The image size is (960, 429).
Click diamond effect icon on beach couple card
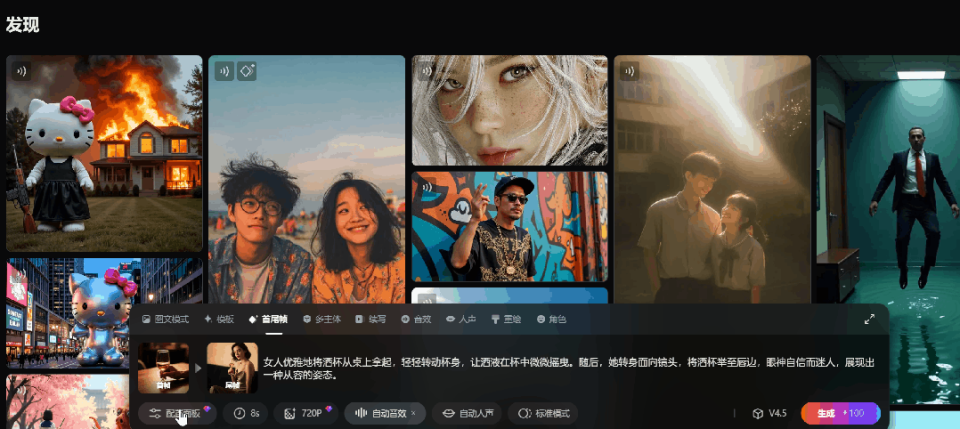(247, 71)
